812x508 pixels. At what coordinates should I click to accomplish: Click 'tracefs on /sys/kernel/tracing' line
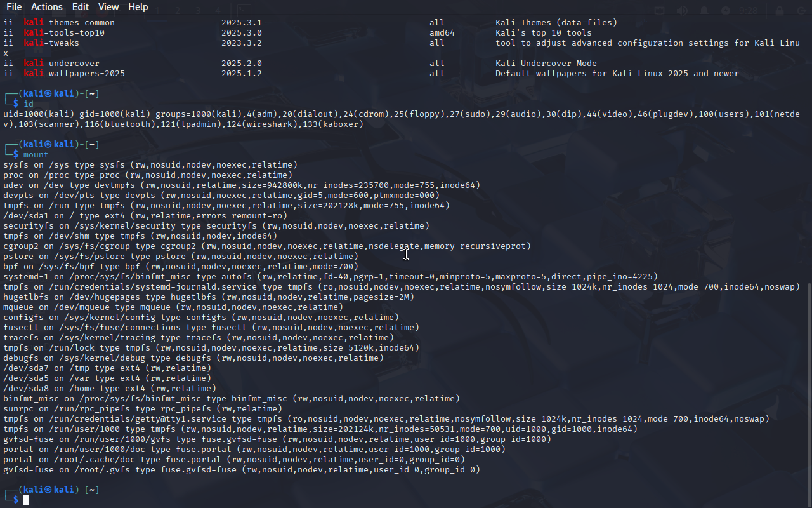click(199, 338)
